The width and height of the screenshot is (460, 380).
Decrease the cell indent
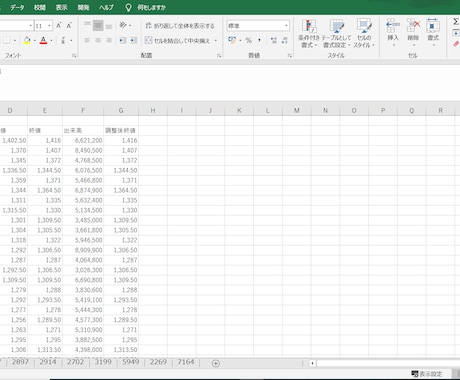123,41
